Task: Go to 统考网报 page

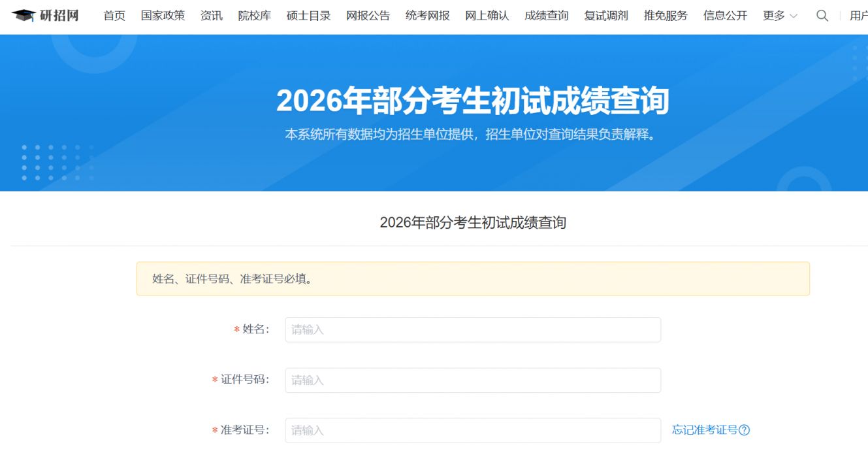Action: 428,16
